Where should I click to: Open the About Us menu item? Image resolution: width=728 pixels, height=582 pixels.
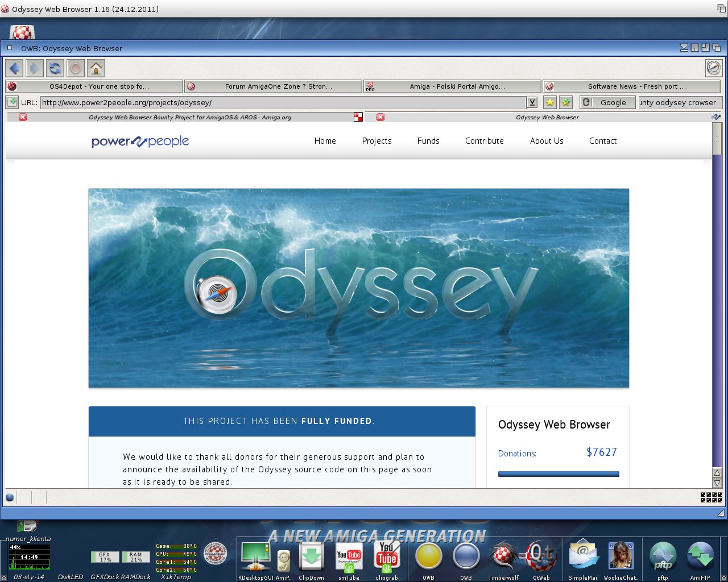[547, 141]
